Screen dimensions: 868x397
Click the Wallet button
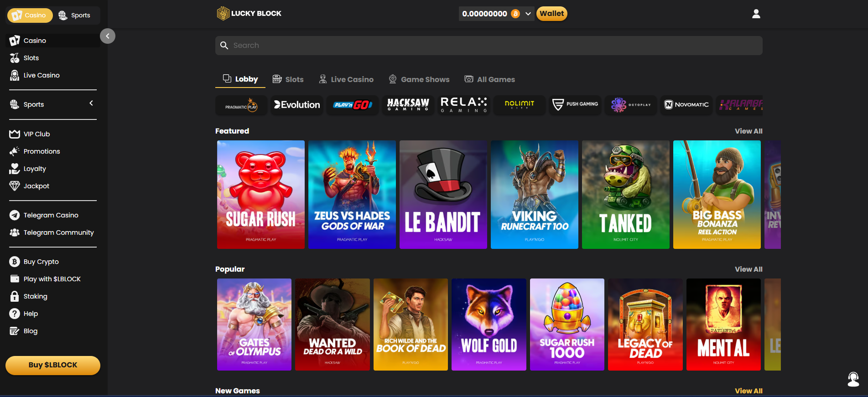click(552, 14)
